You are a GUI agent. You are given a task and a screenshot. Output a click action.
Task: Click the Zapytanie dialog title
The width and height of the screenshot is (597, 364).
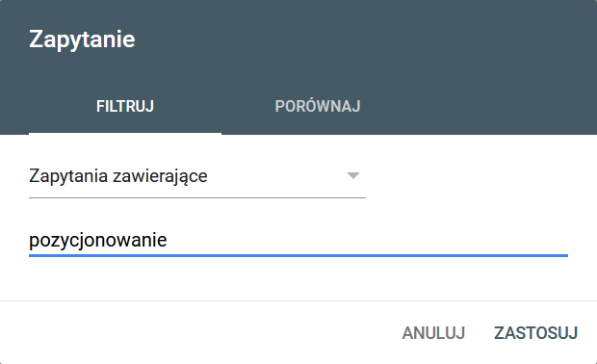(x=82, y=39)
